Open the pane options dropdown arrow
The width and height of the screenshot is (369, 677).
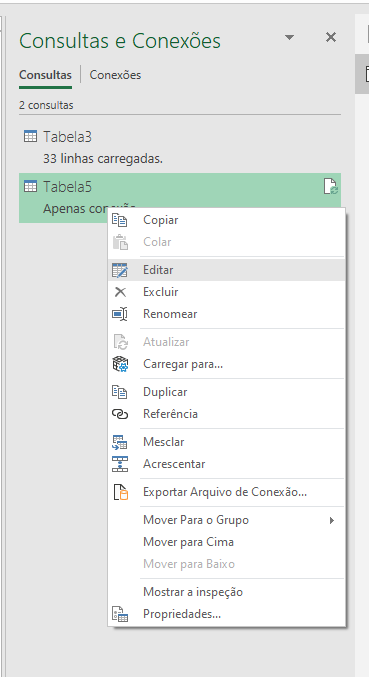(x=290, y=38)
